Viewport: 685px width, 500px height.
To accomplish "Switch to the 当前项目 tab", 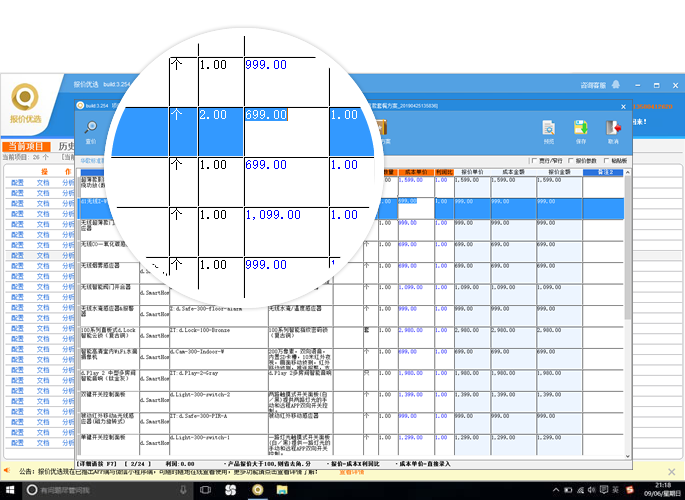I will (24, 146).
